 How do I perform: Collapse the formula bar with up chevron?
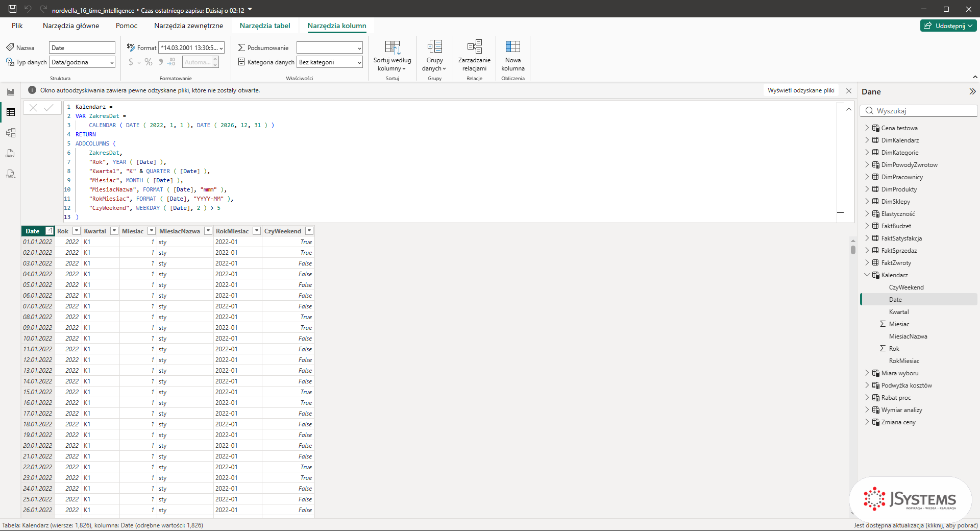tap(848, 109)
